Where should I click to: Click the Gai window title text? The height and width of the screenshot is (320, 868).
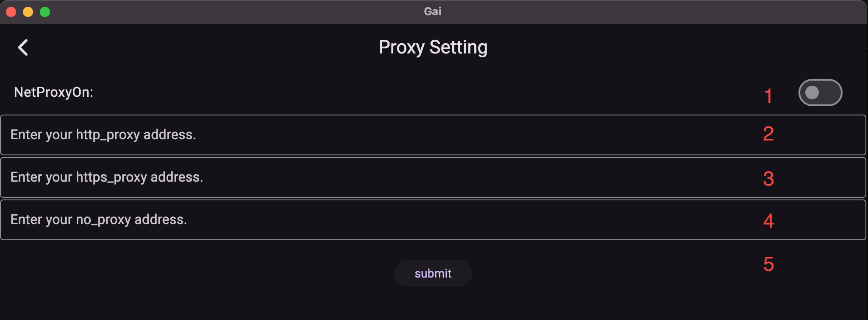coord(433,11)
